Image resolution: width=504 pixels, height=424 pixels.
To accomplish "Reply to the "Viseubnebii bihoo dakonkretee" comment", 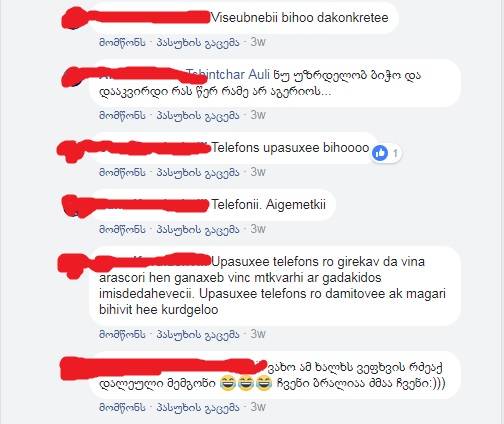I will [198, 42].
